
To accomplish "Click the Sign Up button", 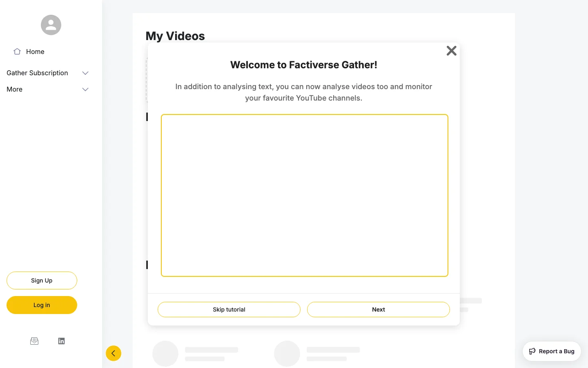I will click(x=42, y=280).
